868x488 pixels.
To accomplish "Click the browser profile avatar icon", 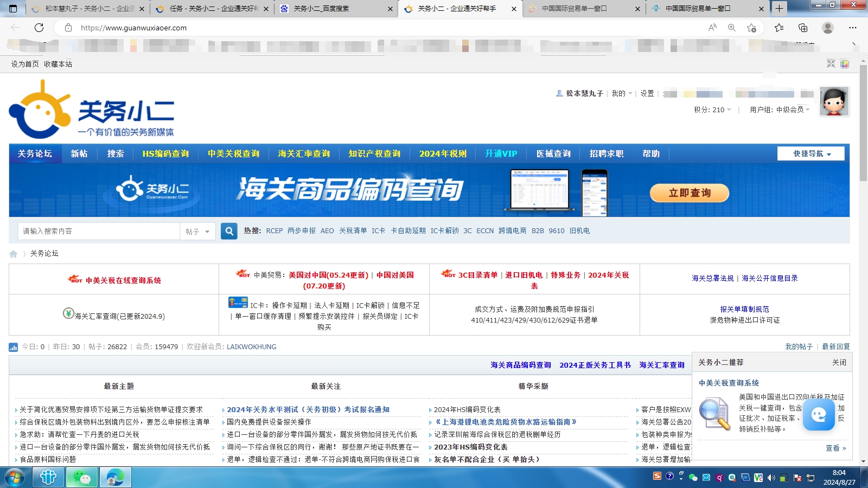I will coord(828,28).
